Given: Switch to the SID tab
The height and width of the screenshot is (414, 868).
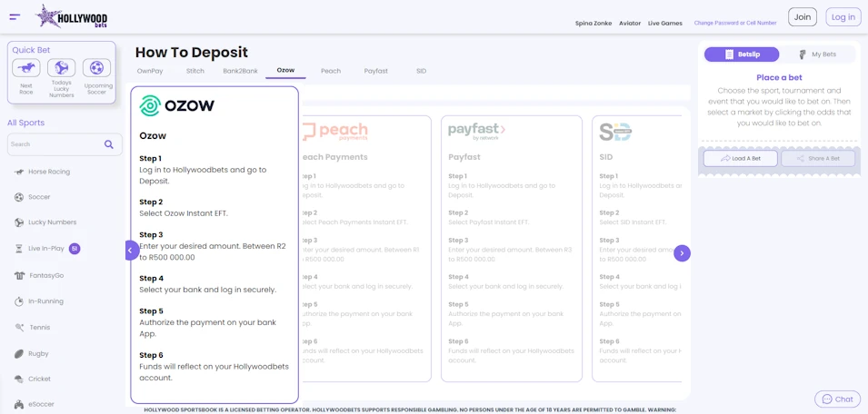Looking at the screenshot, I should (421, 71).
